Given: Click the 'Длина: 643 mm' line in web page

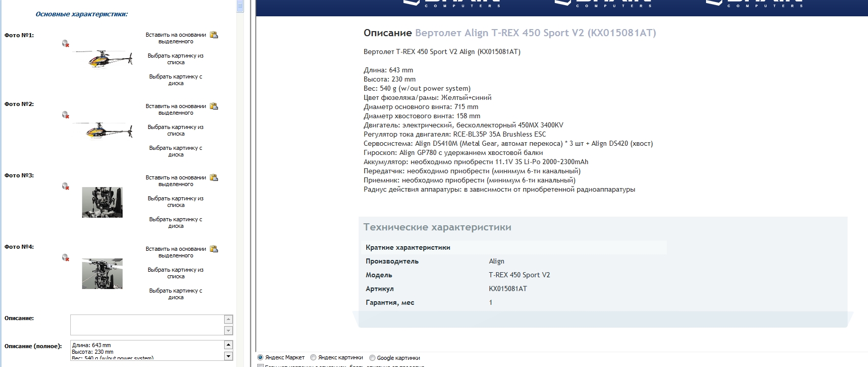Looking at the screenshot, I should pos(388,70).
